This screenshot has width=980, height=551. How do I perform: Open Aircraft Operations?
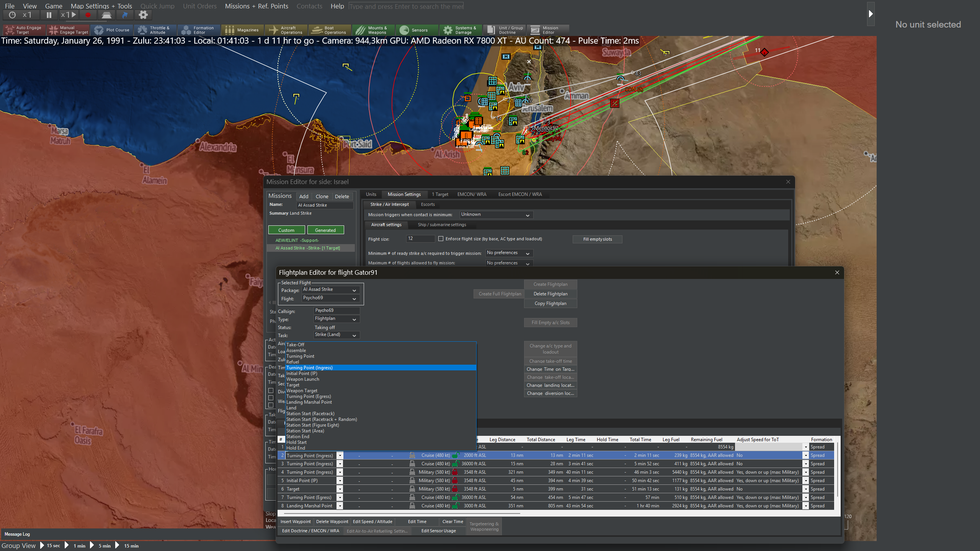pos(286,30)
